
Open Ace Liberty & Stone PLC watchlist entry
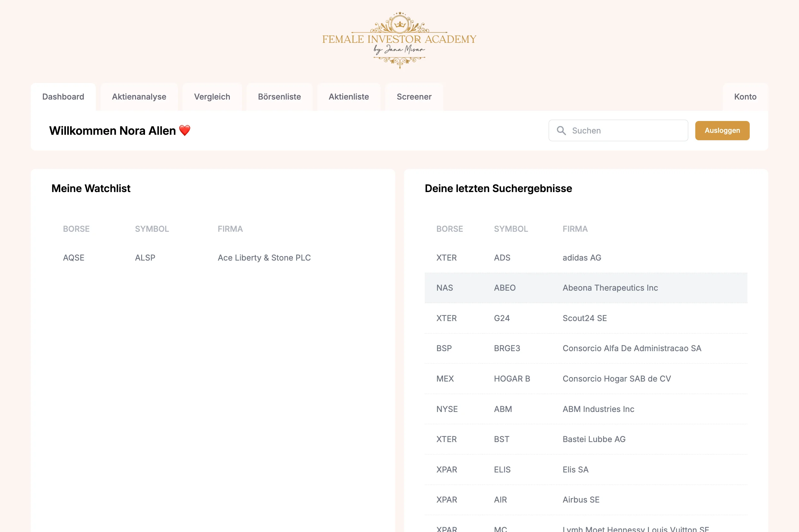264,258
